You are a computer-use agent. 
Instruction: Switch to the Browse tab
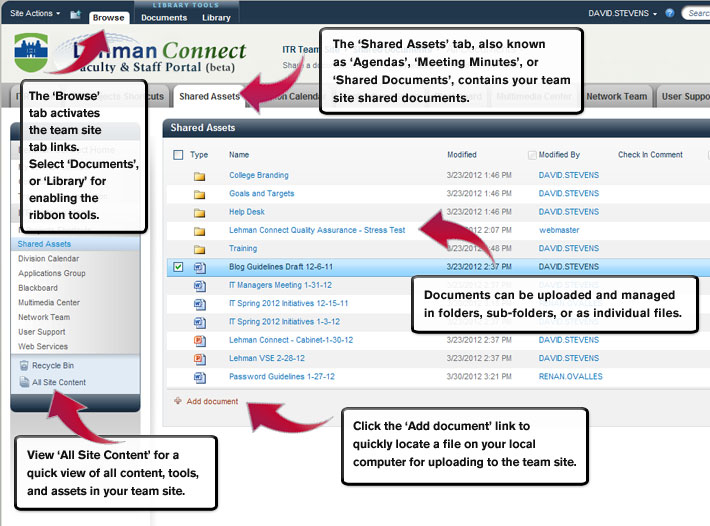tap(109, 18)
